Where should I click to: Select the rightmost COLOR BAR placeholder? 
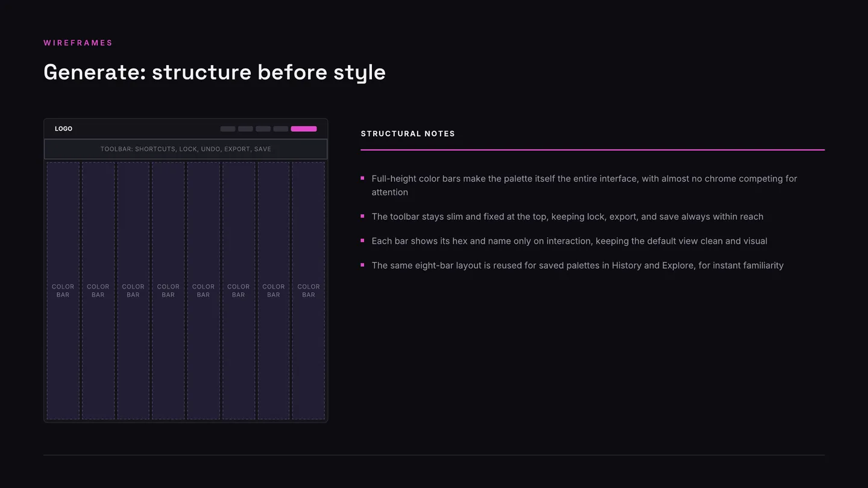coord(309,290)
